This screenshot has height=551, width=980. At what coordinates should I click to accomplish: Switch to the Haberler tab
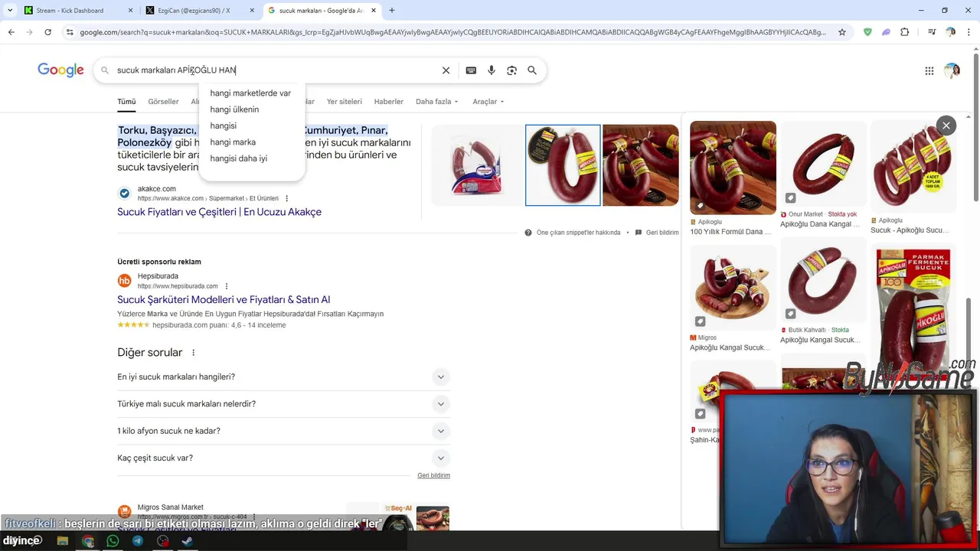pyautogui.click(x=388, y=102)
